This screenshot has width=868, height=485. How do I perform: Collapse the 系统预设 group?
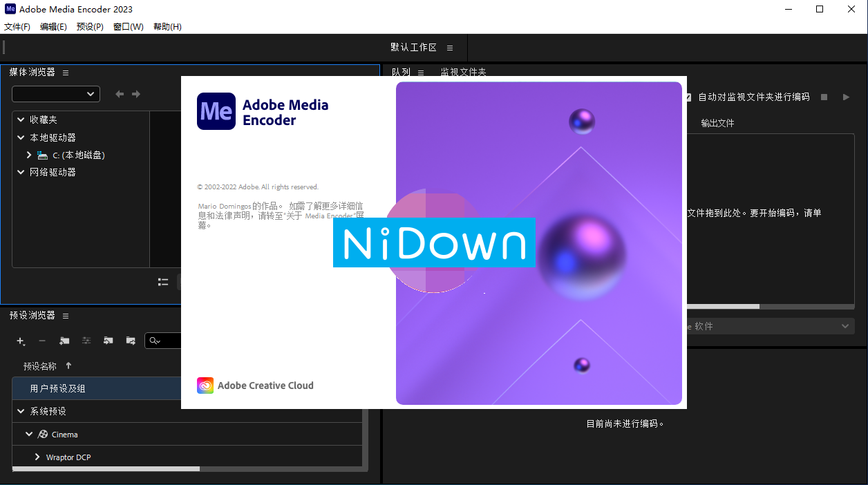[21, 411]
